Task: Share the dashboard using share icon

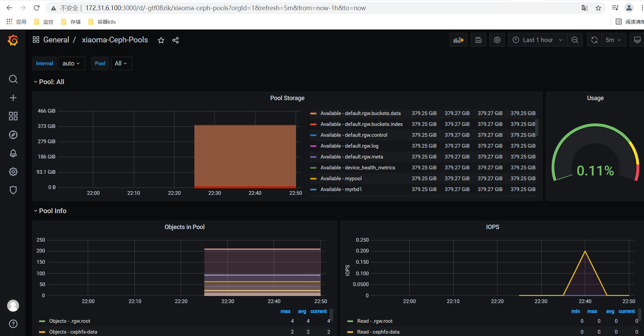Action: [176, 40]
